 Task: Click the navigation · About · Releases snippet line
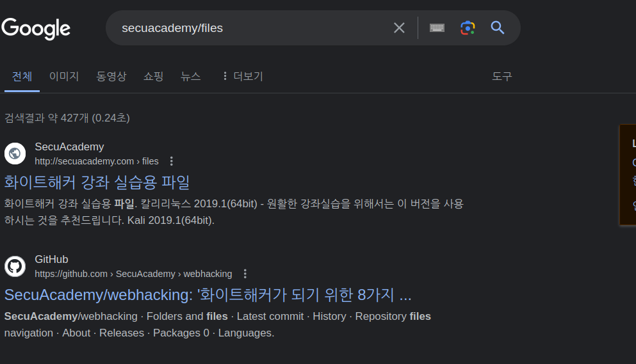click(x=139, y=333)
